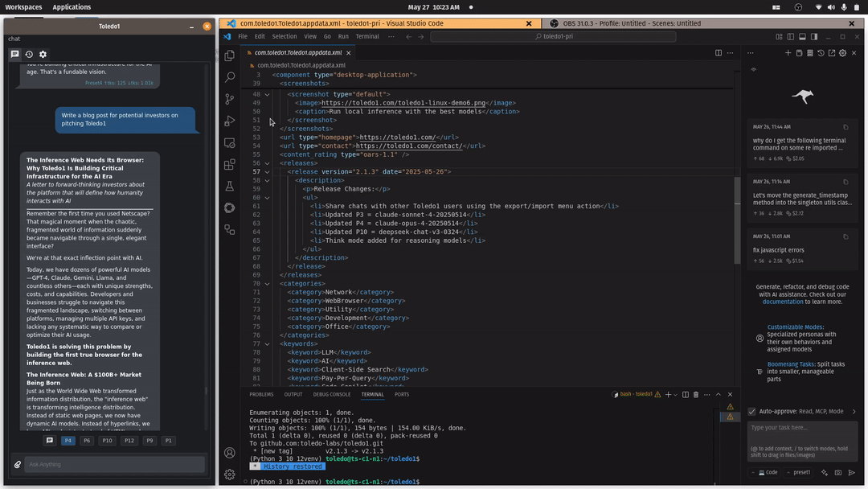Kill the bash terminal trash icon
This screenshot has width=868, height=489.
pos(696,394)
